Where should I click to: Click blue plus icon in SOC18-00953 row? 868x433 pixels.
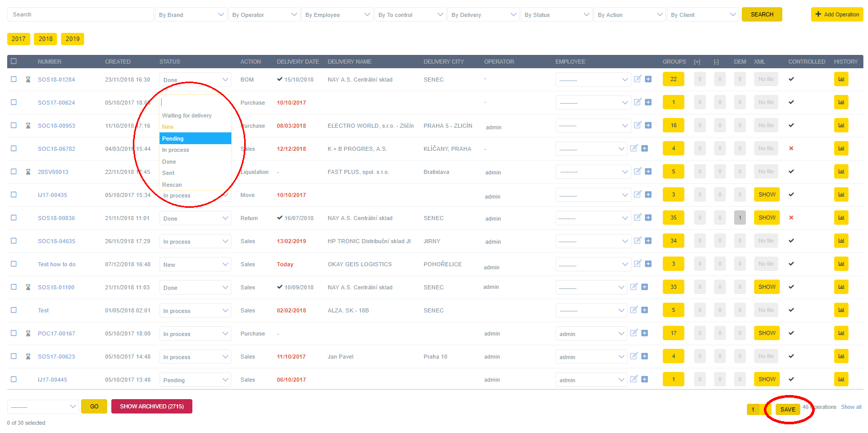[648, 125]
